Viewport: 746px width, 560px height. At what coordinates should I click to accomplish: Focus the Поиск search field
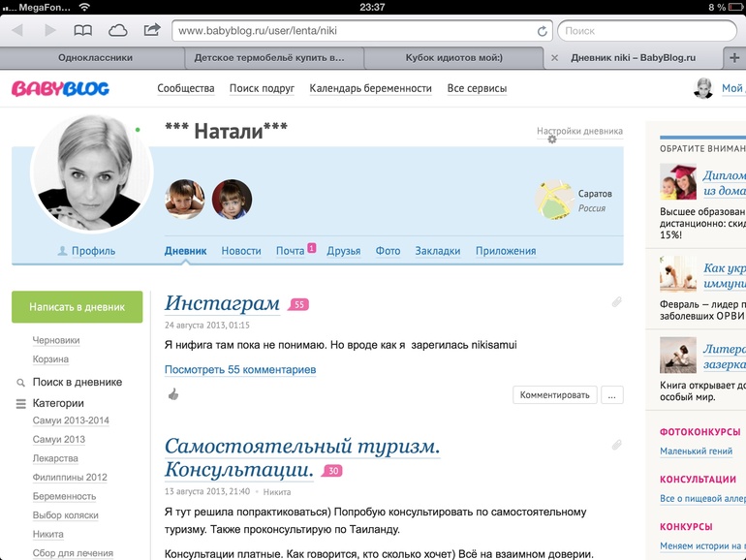(647, 31)
